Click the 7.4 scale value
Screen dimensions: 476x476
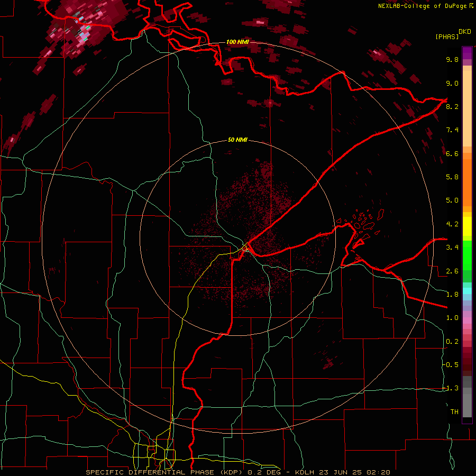(452, 130)
